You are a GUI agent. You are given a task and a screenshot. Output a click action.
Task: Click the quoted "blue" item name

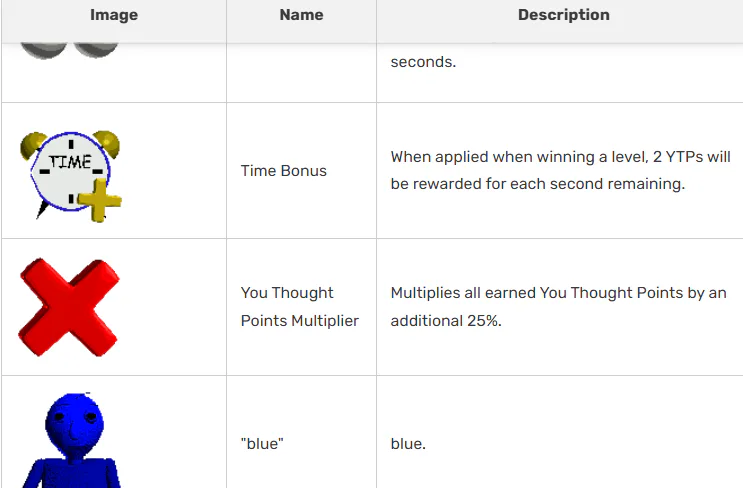pos(262,443)
